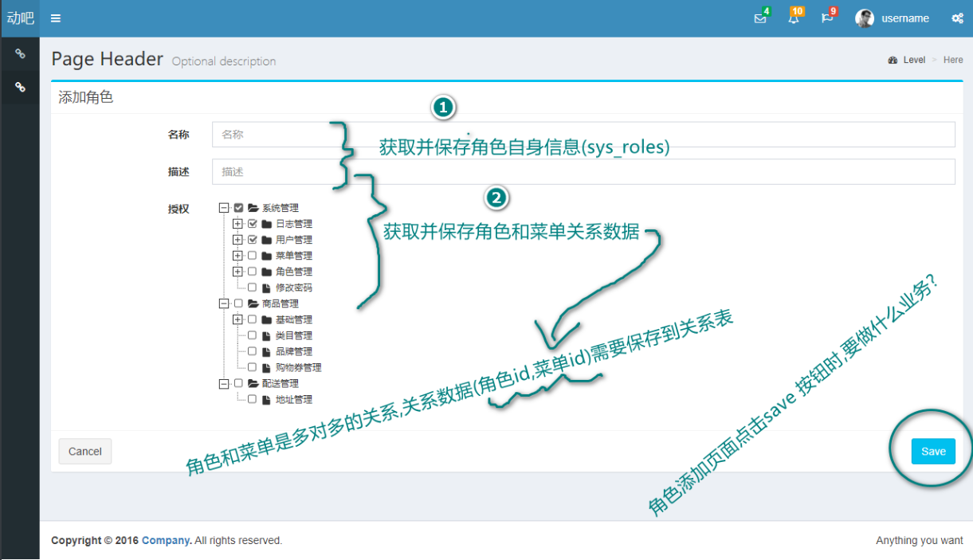Check the 角色管理 checkbox
Image resolution: width=973 pixels, height=560 pixels.
253,272
